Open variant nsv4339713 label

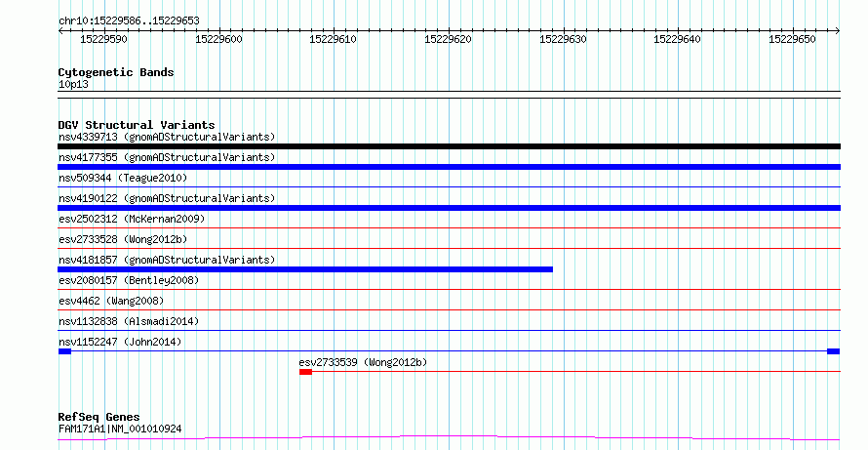point(167,137)
